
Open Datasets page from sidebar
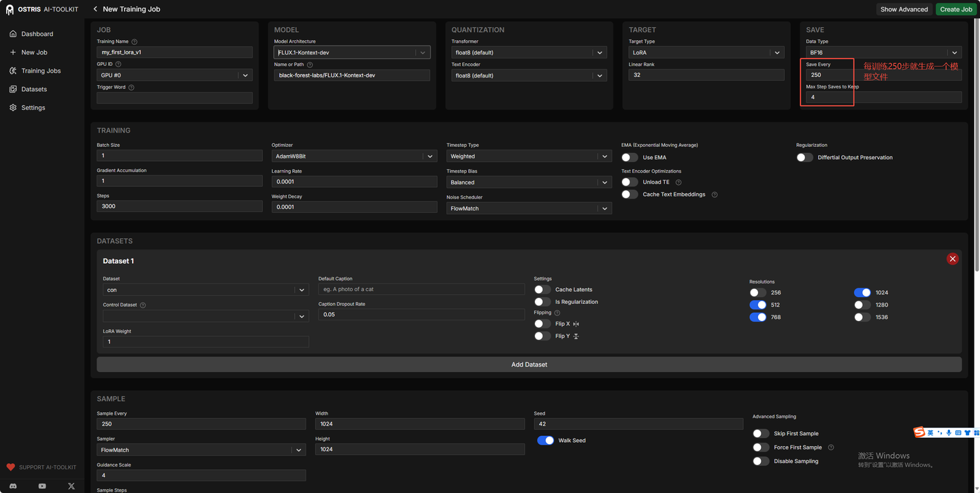tap(34, 89)
